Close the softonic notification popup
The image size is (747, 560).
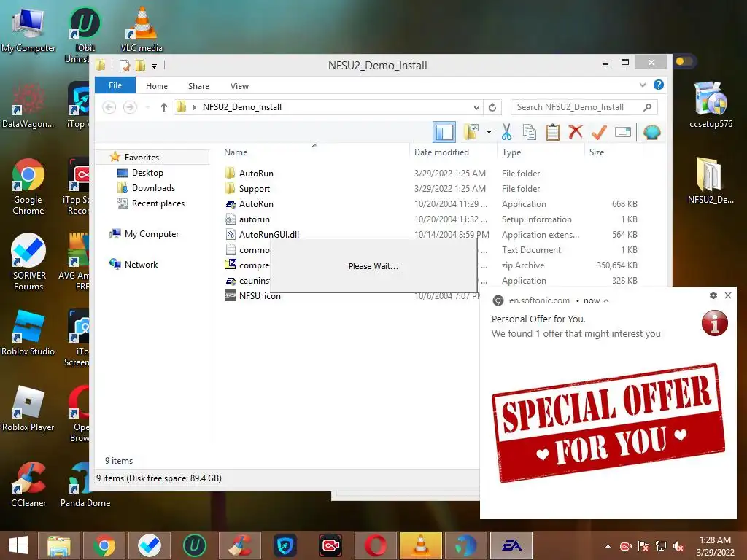728,295
